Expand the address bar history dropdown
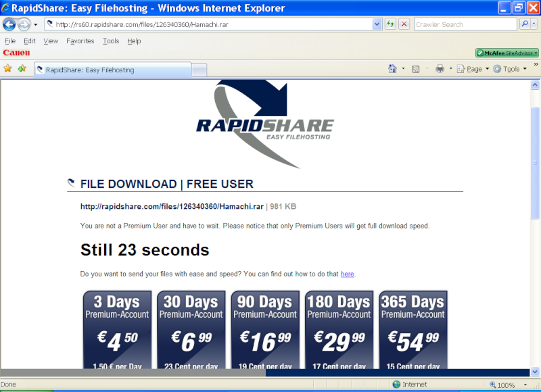This screenshot has height=392, width=541. click(377, 24)
